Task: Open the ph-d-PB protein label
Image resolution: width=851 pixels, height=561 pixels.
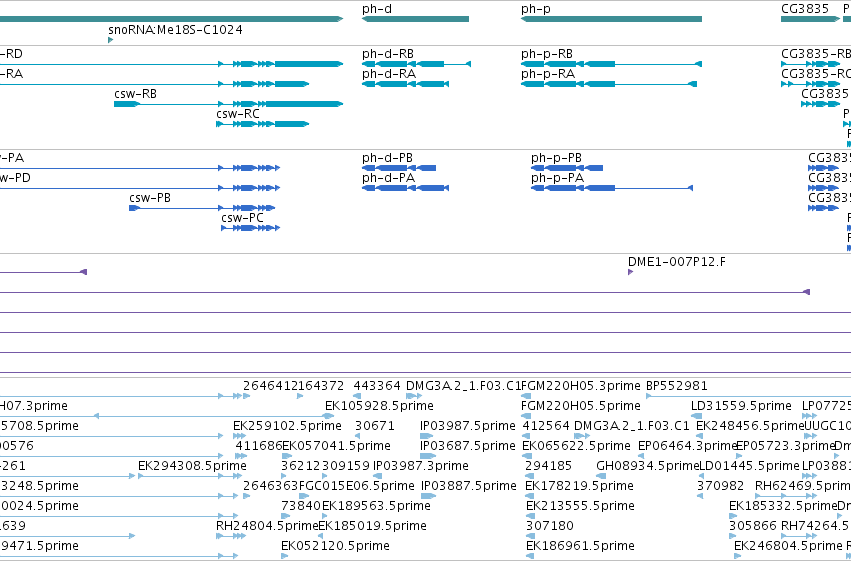Action: (x=388, y=158)
